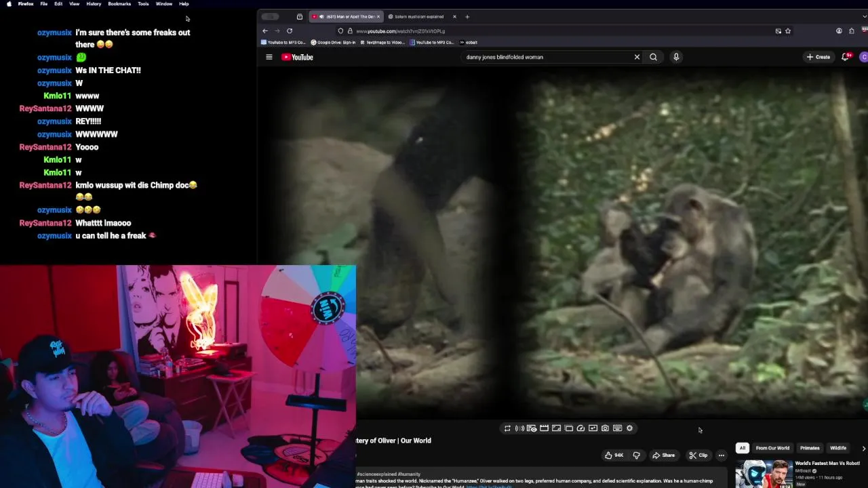Close the 'Saturn mysticism explained' tab
This screenshot has width=868, height=488.
(x=454, y=16)
